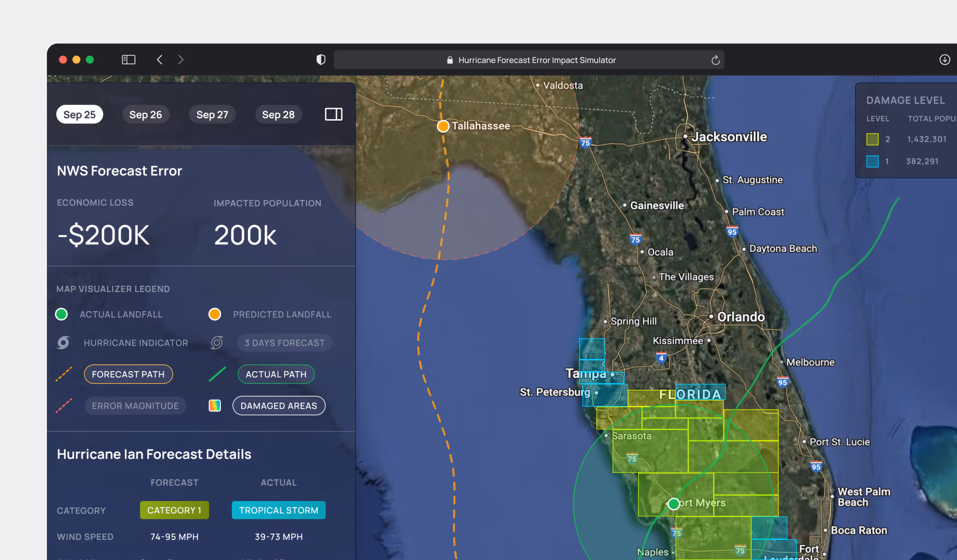
Task: Click the green Actual Landfall legend dot
Action: (61, 314)
